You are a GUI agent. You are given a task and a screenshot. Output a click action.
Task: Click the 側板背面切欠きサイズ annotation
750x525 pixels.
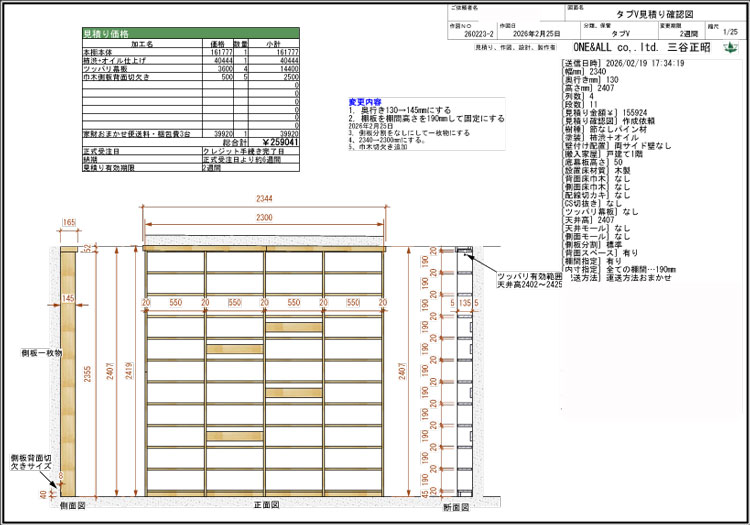[30, 460]
